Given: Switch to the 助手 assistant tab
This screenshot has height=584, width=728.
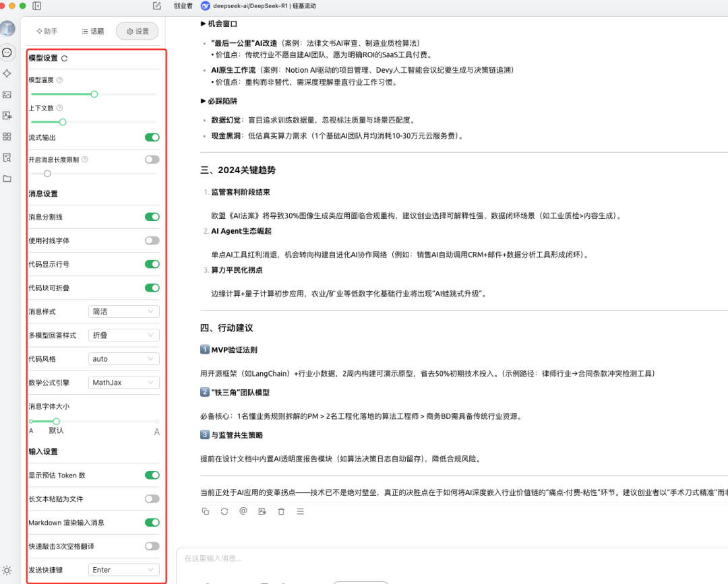Looking at the screenshot, I should pyautogui.click(x=46, y=30).
